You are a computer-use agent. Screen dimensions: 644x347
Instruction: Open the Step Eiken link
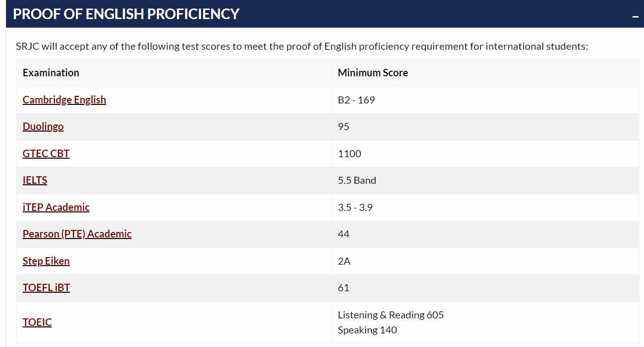click(46, 261)
